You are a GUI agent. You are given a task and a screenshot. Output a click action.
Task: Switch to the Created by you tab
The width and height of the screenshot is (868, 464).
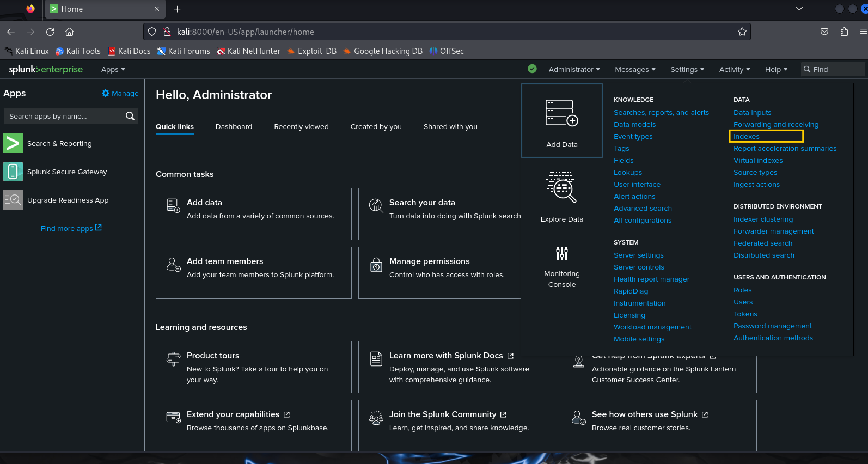(376, 126)
